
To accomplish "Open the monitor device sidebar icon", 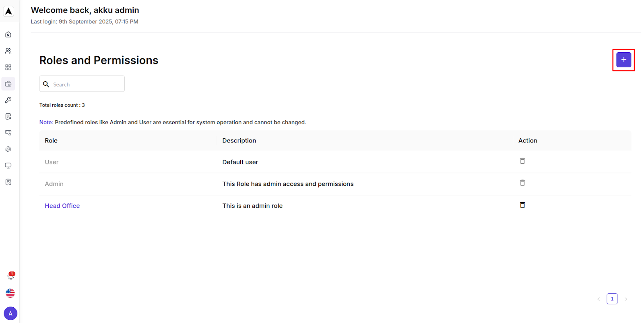I will (x=8, y=166).
